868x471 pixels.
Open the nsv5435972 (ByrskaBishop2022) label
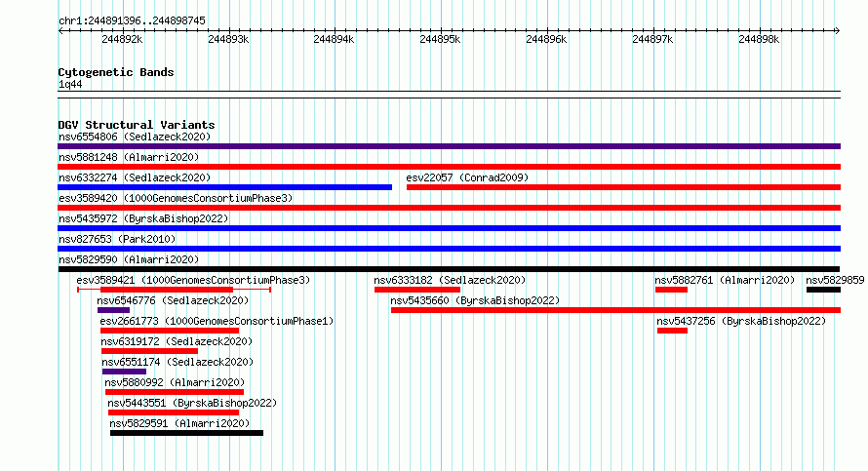tap(143, 218)
